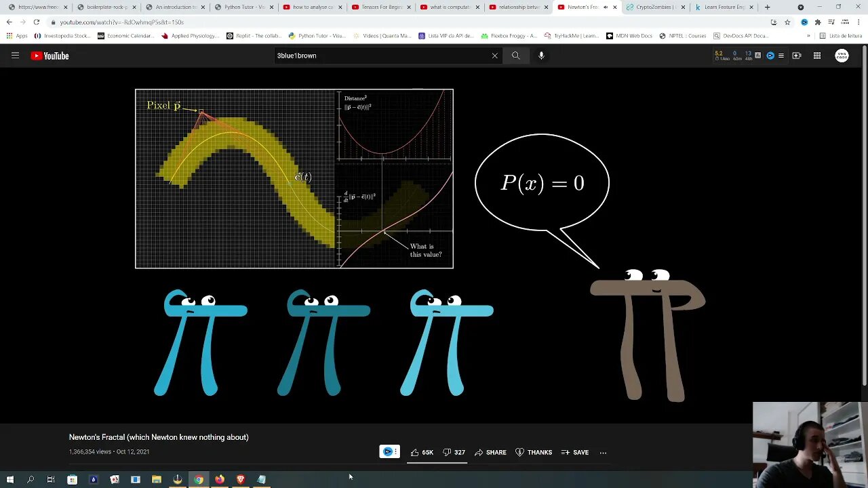Open NPTEL Courses bookmark
Viewport: 868px width, 488px height.
(x=682, y=36)
